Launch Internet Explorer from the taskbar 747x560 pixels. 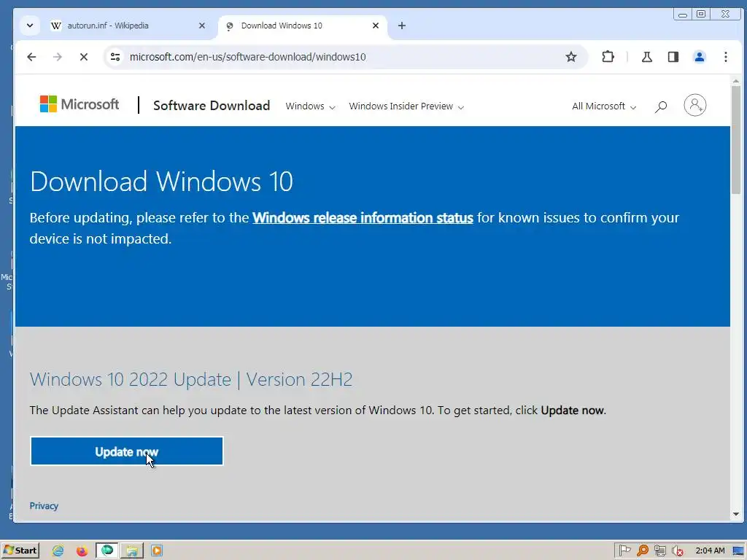58,551
